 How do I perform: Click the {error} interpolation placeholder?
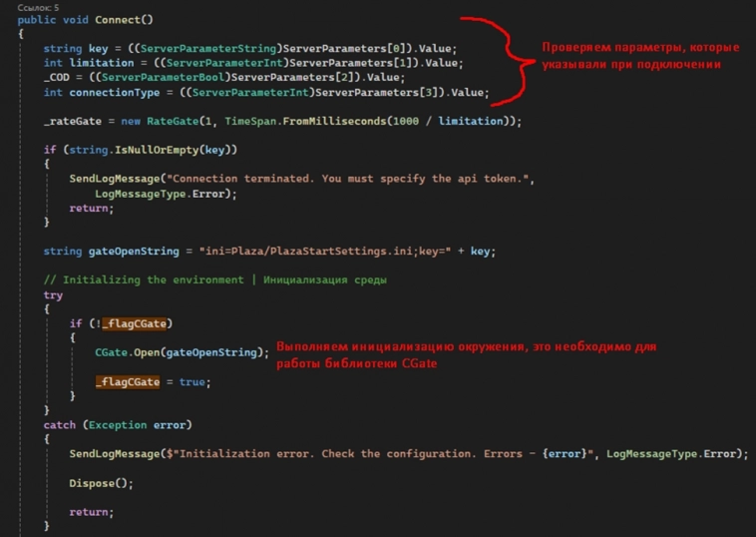(x=565, y=453)
